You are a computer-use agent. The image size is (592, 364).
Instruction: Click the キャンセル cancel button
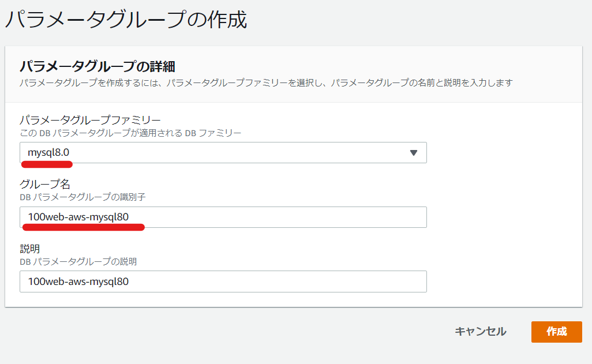pyautogui.click(x=480, y=332)
